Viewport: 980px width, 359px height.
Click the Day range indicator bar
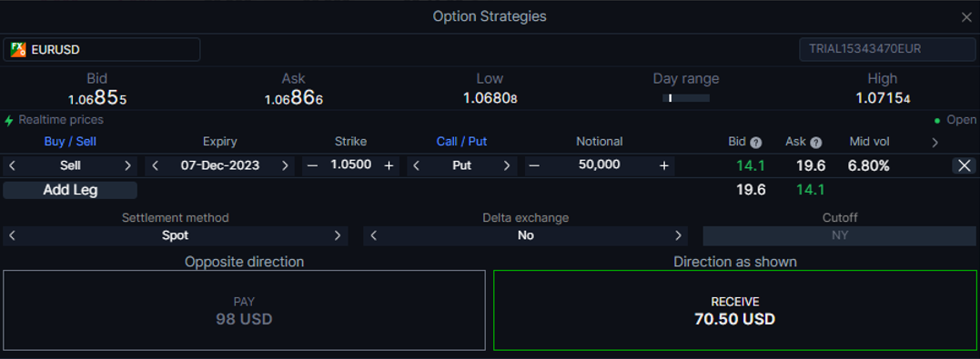pos(685,98)
